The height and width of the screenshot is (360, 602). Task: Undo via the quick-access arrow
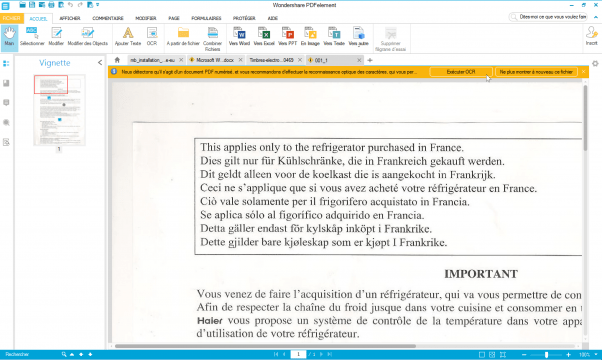[71, 5]
